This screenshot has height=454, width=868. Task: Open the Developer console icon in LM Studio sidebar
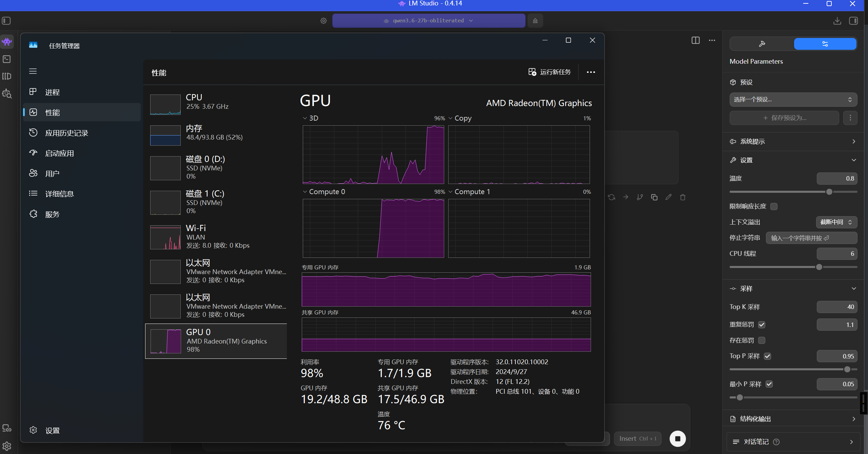[x=7, y=59]
